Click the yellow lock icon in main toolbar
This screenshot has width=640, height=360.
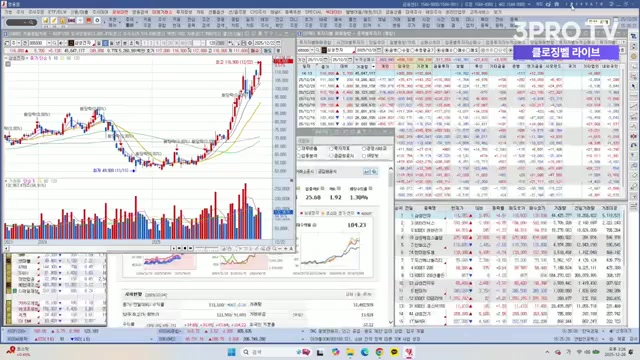(63, 20)
